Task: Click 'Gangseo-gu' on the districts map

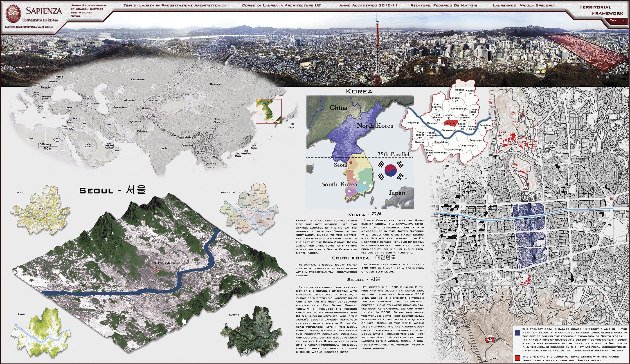Action: 412,123
